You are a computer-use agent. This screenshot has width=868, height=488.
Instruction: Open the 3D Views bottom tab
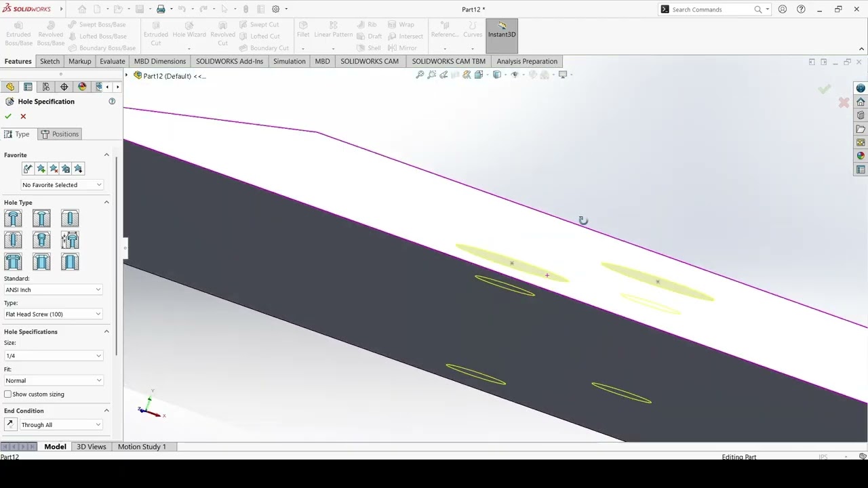(92, 447)
